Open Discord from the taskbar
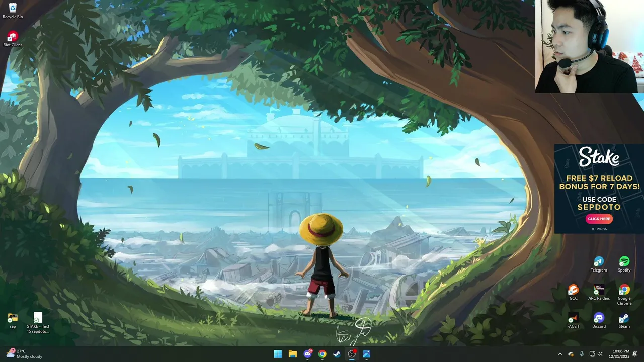The image size is (644, 362). [x=307, y=354]
